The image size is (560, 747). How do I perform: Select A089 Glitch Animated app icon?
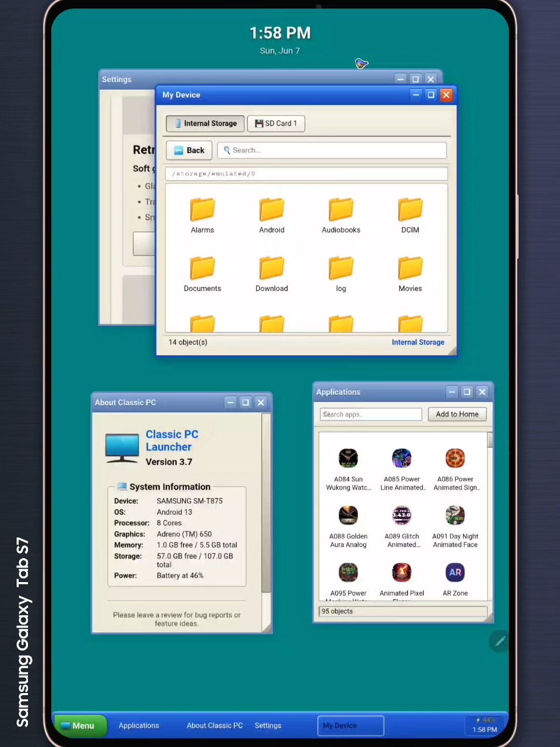pos(402,516)
